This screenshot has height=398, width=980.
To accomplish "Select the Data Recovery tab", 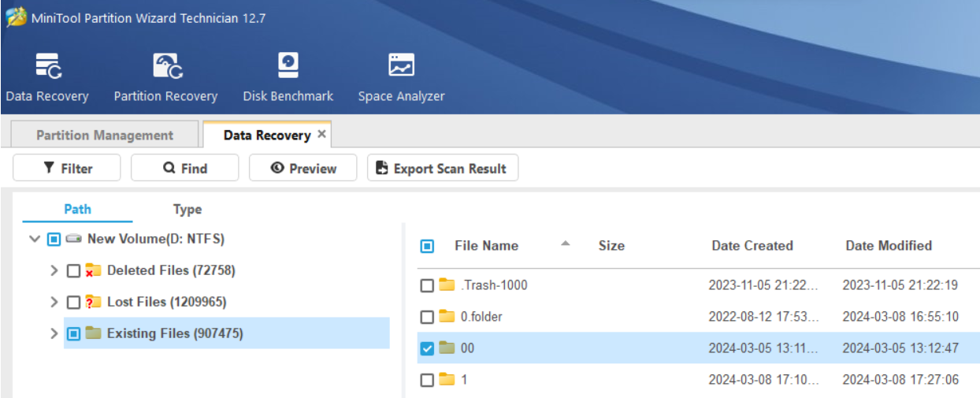I will (266, 135).
